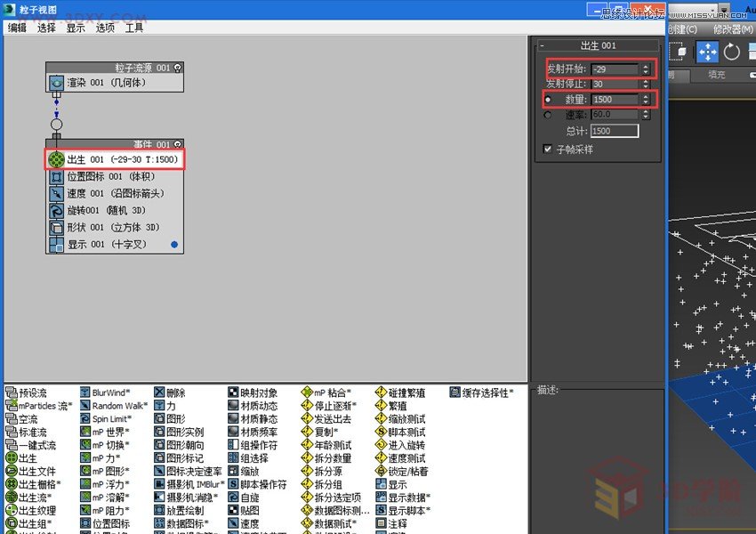The image size is (756, 534).
Task: Click the 数量 spinner arrows
Action: click(x=646, y=100)
